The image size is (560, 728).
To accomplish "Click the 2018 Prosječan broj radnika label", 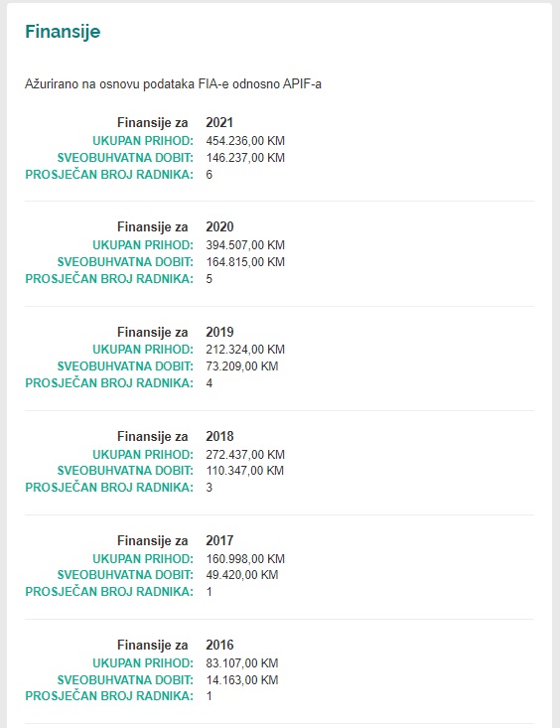I will click(x=109, y=488).
